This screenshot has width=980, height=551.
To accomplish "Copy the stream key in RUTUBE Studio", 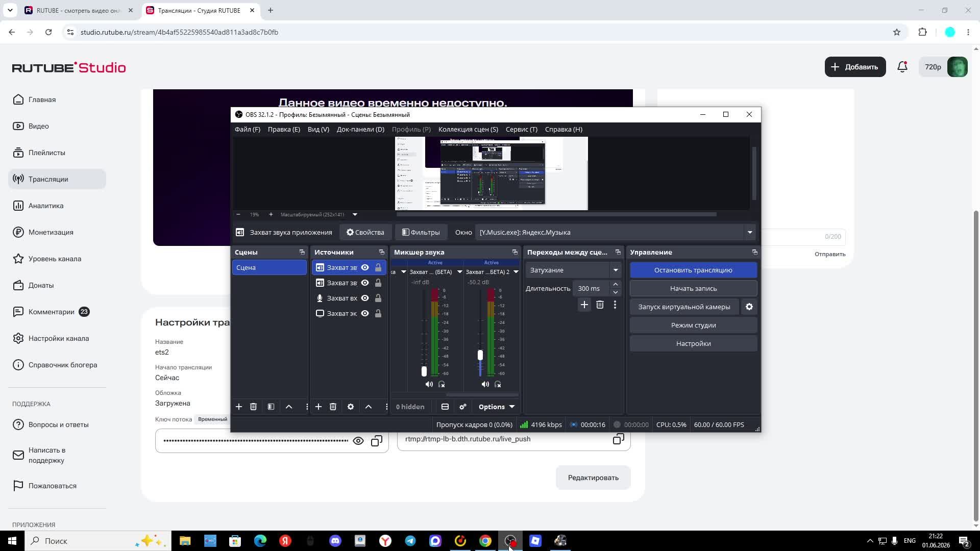I will 377,441.
